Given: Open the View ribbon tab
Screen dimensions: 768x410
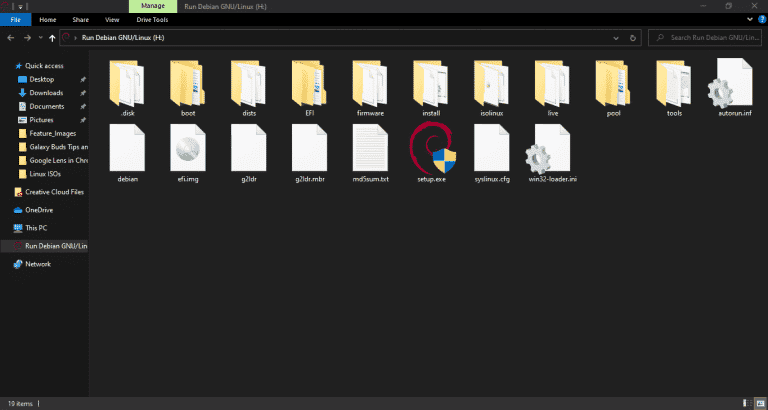Looking at the screenshot, I should point(112,19).
